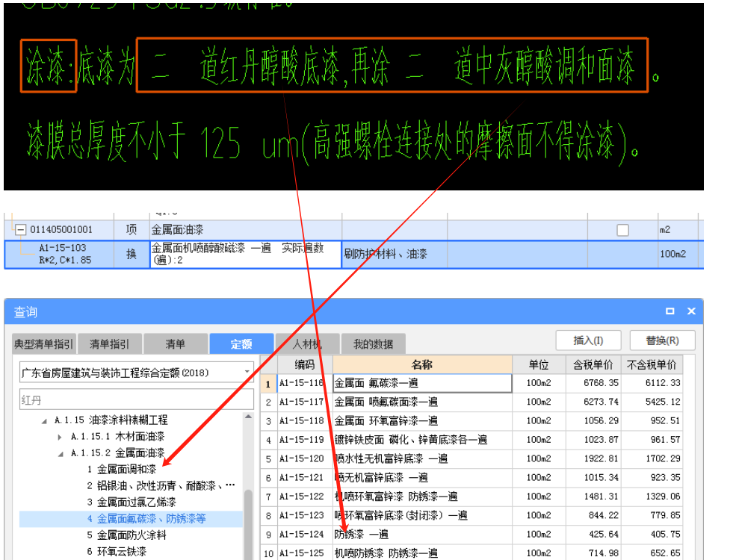Viewport: 736px width, 560px height.
Task: Click the 插入(I) button
Action: pos(588,340)
